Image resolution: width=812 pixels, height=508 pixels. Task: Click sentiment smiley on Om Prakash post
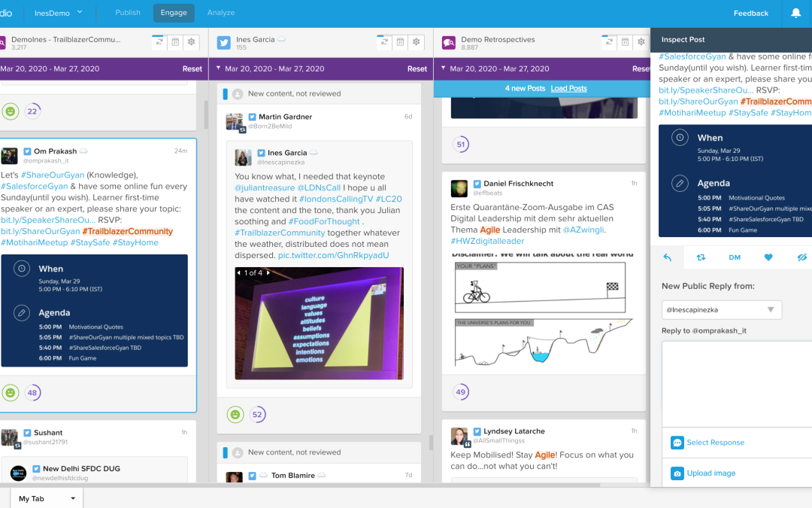[11, 392]
